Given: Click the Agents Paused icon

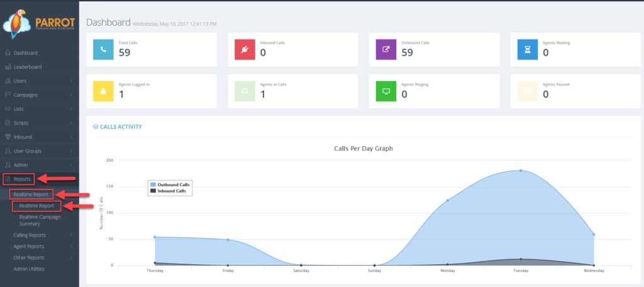Looking at the screenshot, I should coord(528,91).
